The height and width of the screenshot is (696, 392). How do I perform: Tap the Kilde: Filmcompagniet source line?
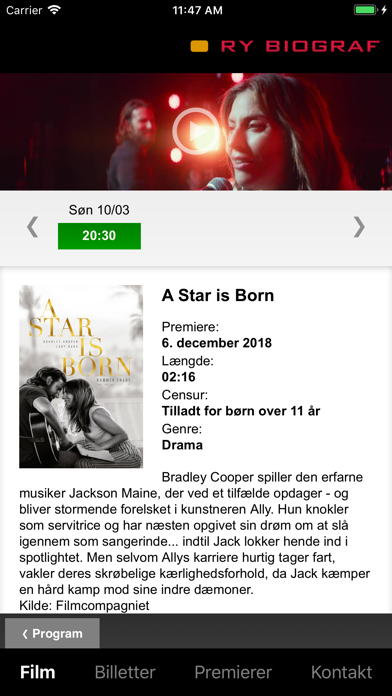click(84, 605)
